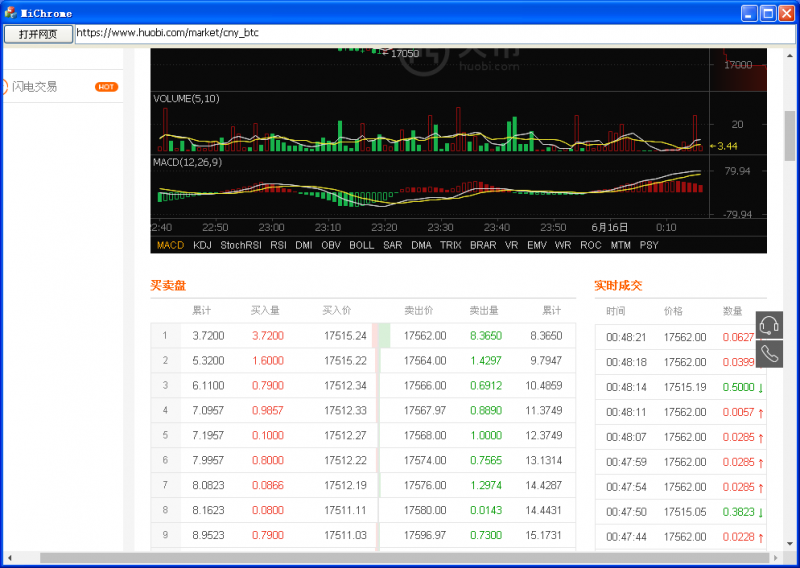Click buy volume 1.6000 in row 2
Image resolution: width=800 pixels, height=568 pixels.
[x=268, y=361]
